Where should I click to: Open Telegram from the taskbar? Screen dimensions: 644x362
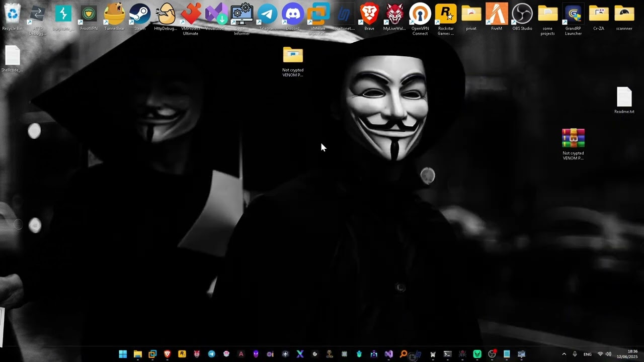coord(211,354)
